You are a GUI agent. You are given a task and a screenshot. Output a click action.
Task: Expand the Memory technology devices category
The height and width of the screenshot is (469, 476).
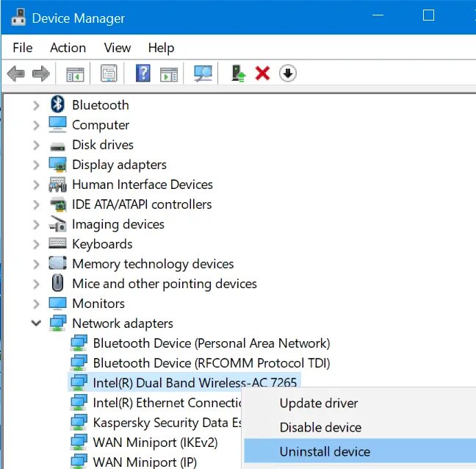coord(36,264)
